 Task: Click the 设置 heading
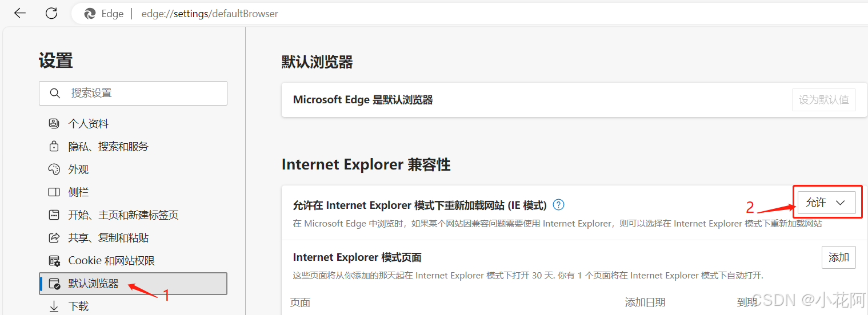(56, 60)
